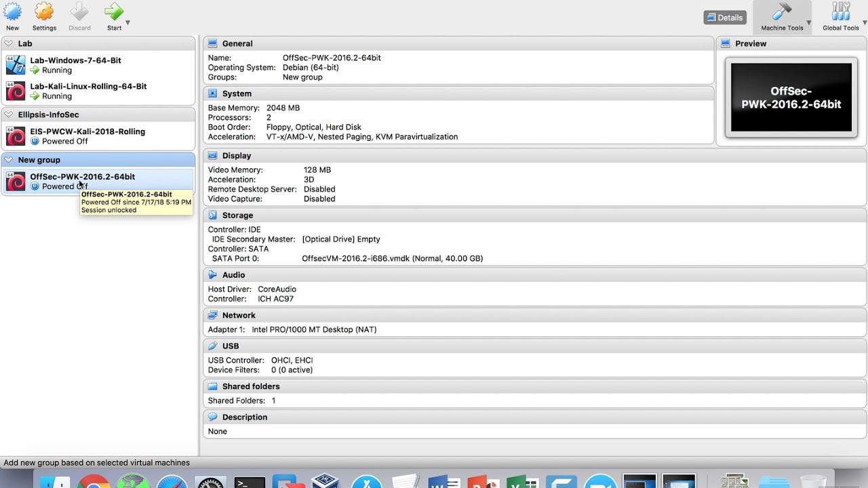Open the General section header
The height and width of the screenshot is (488, 868).
(x=458, y=43)
